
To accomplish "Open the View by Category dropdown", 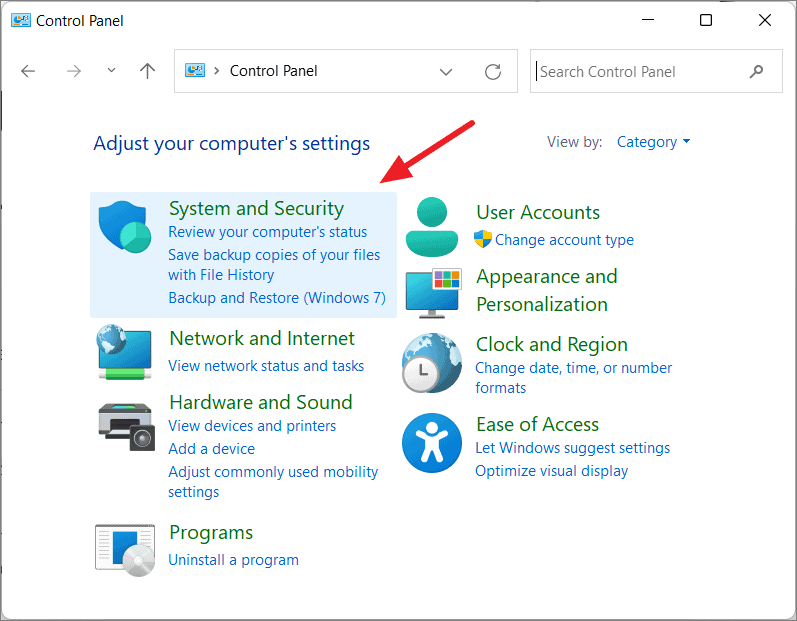I will pyautogui.click(x=653, y=142).
